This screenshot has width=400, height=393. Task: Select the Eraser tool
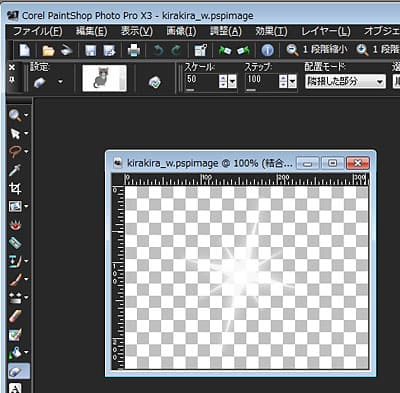(15, 316)
